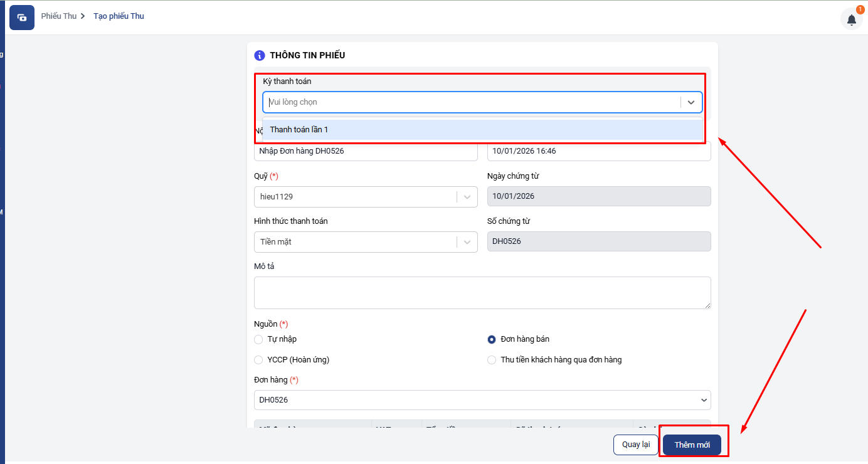Choose the YCCP (Hoàn ứng) radio option
This screenshot has height=464, width=868.
[x=258, y=360]
